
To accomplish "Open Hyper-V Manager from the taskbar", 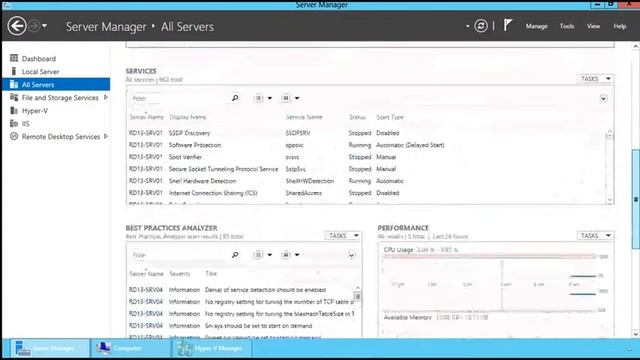I will tap(212, 348).
